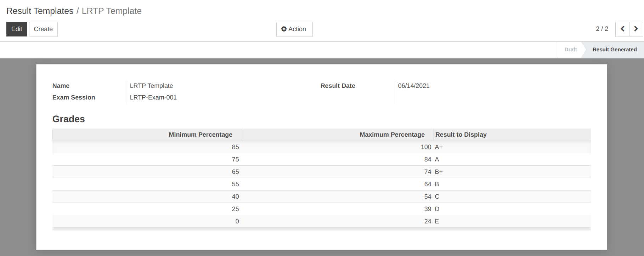Click maximum percentage value 74
This screenshot has width=644, height=256.
pos(428,172)
